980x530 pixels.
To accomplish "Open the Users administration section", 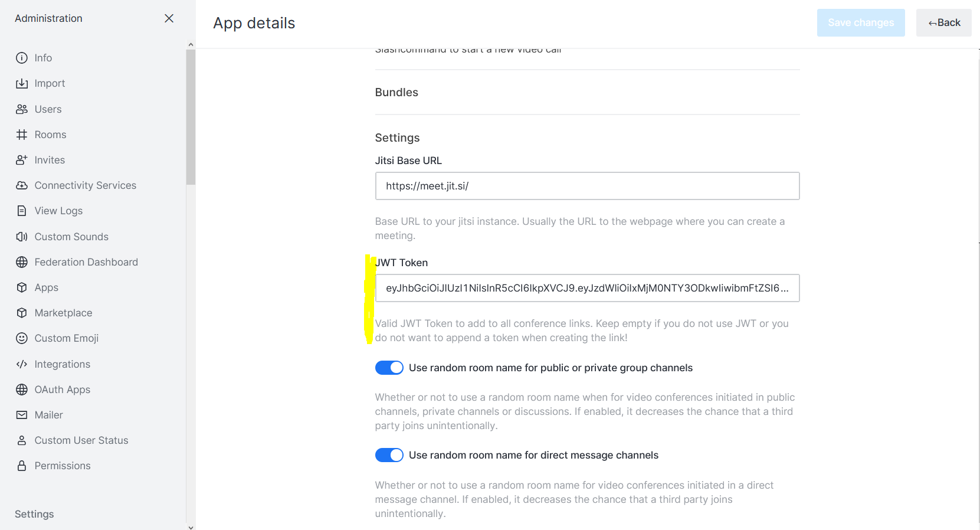I will pos(48,109).
